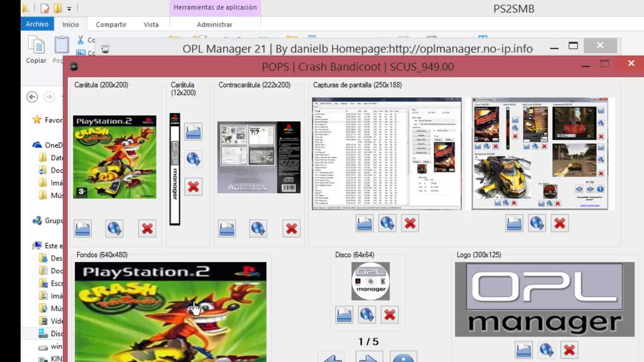Download Carátula (200x200) cover from the web
644x362 pixels.
pos(114,229)
